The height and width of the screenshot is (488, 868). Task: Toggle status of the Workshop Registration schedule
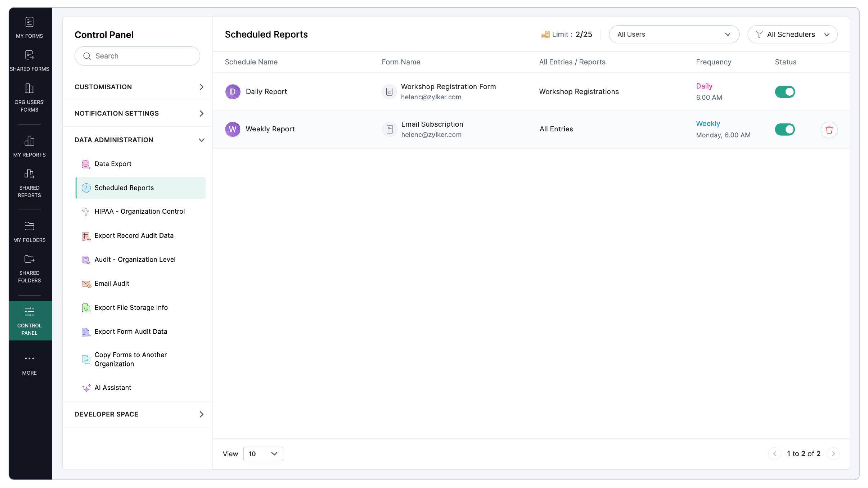785,92
